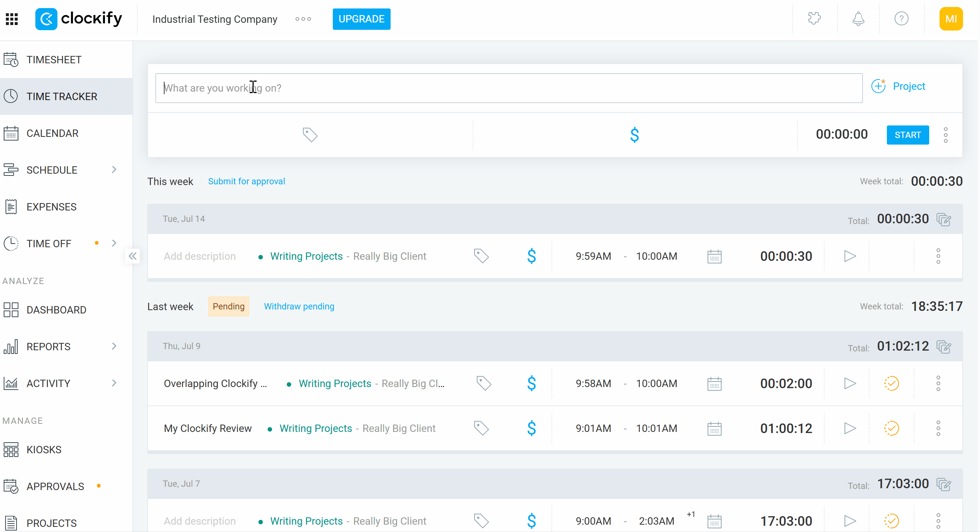Open date picker for 00:00:30 entry
The height and width of the screenshot is (532, 980).
(715, 257)
